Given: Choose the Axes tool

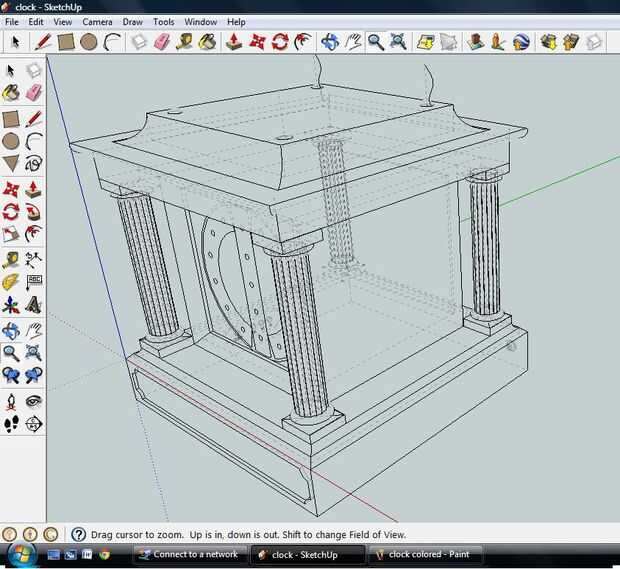Looking at the screenshot, I should (11, 306).
